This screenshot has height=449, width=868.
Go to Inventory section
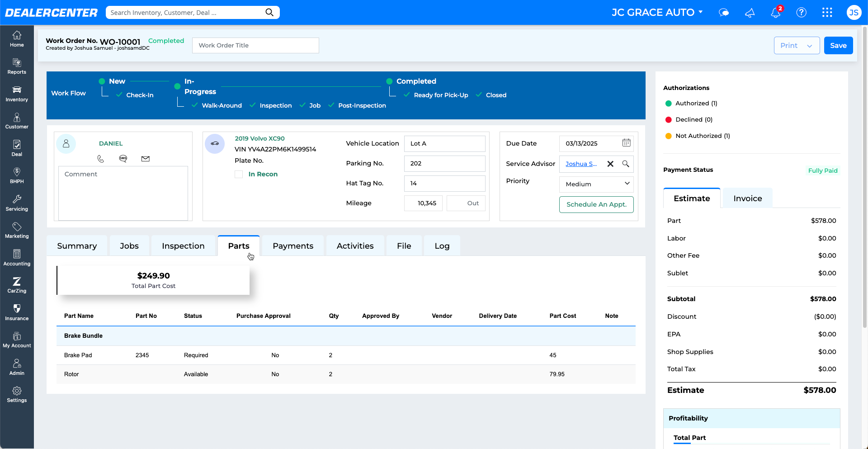coord(17,94)
